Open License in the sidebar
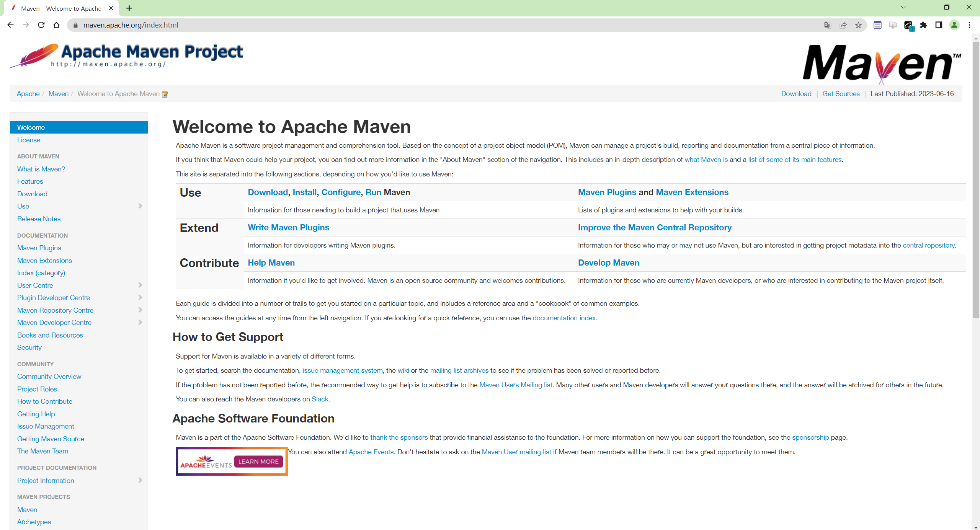The width and height of the screenshot is (980, 530). [x=29, y=140]
